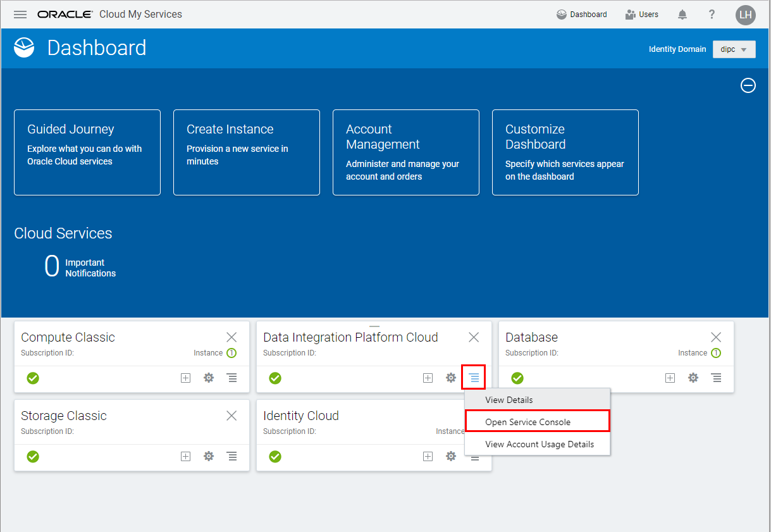
Task: Remove Database tile with X icon
Action: tap(716, 337)
